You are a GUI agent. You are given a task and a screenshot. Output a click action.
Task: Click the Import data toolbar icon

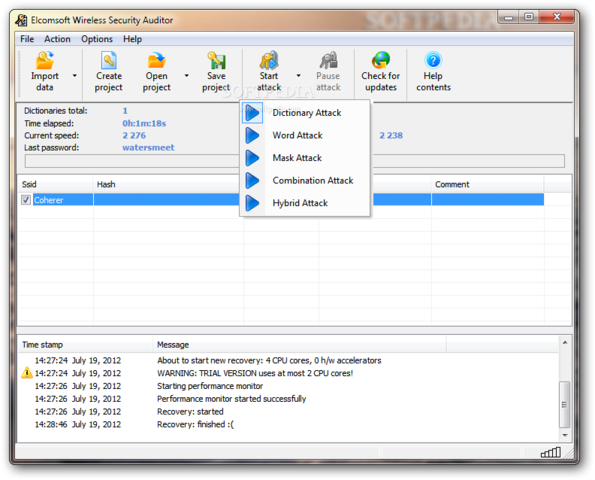[x=45, y=60]
